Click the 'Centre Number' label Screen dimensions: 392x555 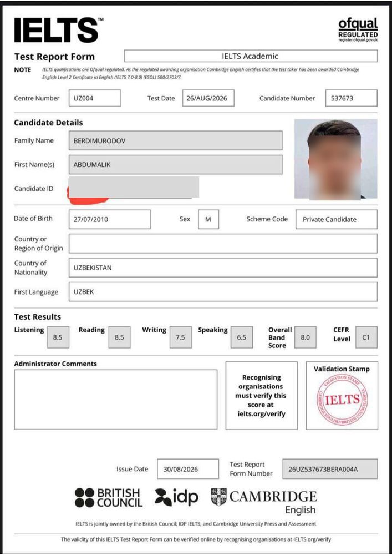point(37,98)
